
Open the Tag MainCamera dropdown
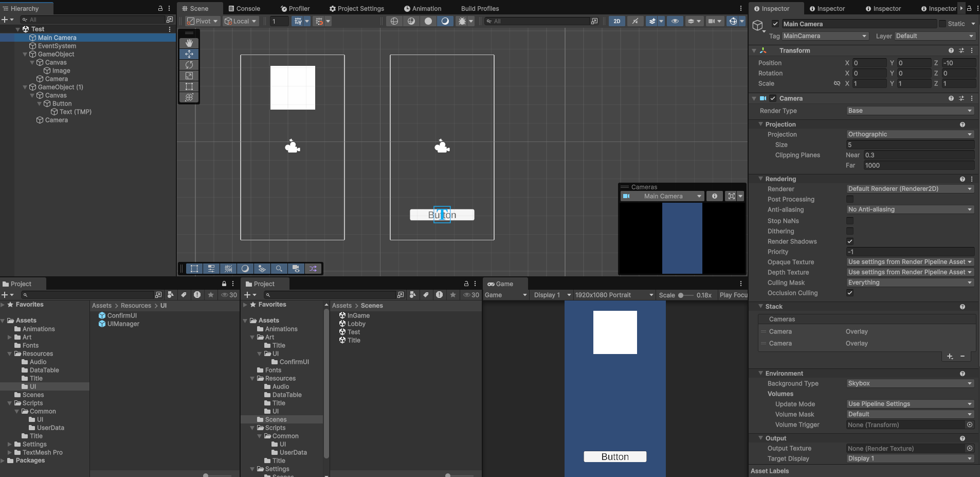pyautogui.click(x=825, y=36)
